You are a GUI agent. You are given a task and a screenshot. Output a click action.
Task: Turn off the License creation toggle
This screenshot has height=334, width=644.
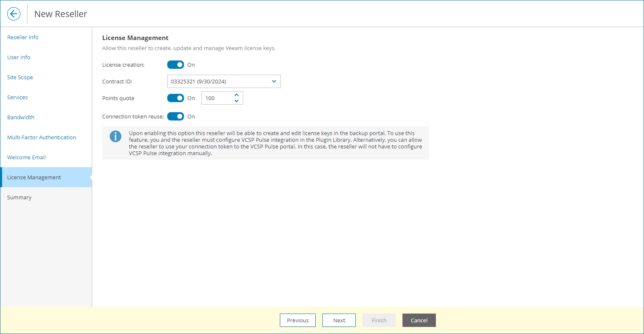(x=176, y=65)
